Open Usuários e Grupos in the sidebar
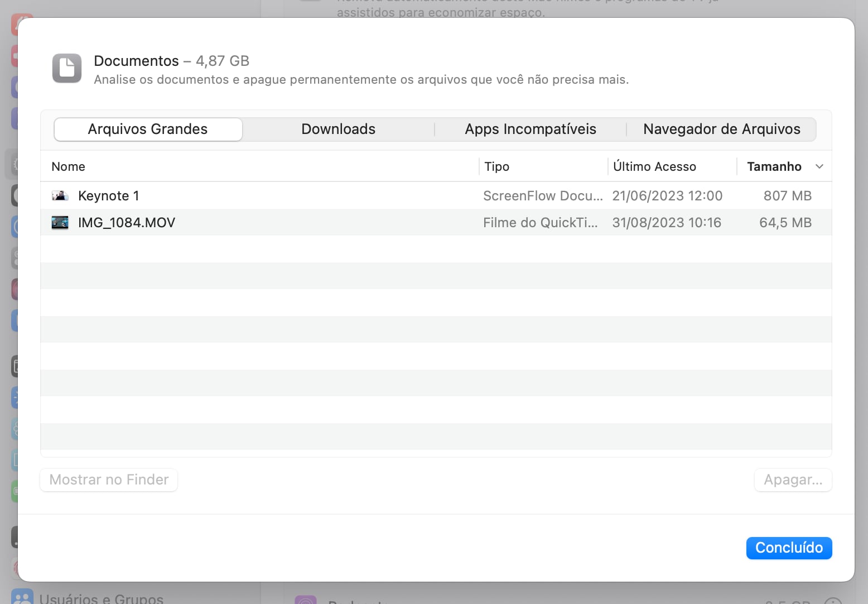Screen dimensions: 868x604 point(100,598)
